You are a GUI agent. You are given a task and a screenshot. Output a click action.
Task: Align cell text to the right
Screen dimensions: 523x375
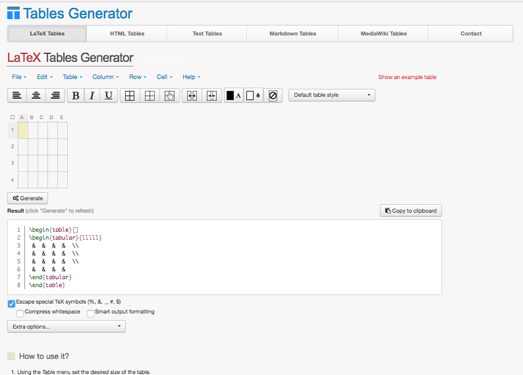[55, 96]
